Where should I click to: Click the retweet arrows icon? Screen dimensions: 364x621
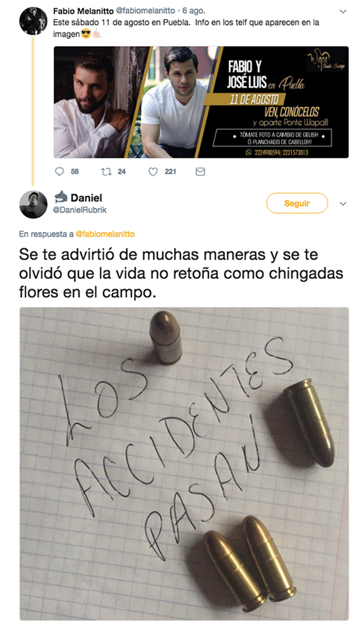click(106, 172)
